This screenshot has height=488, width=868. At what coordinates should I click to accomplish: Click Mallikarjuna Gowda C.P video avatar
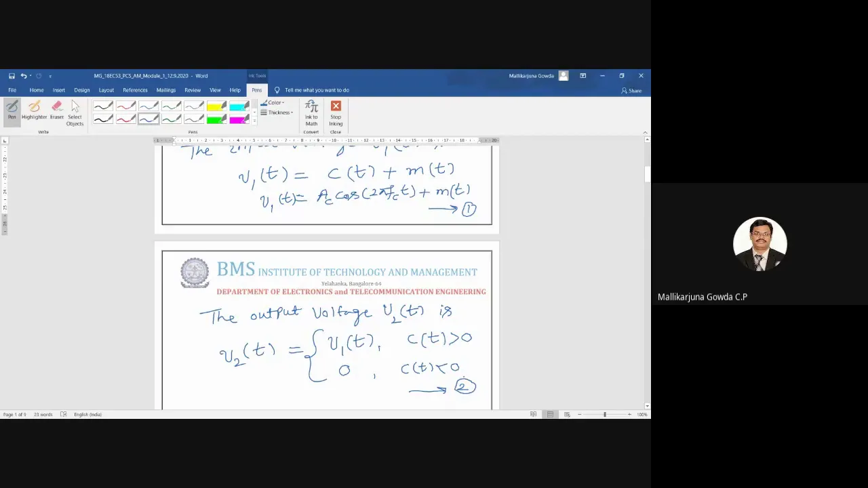[x=759, y=244]
